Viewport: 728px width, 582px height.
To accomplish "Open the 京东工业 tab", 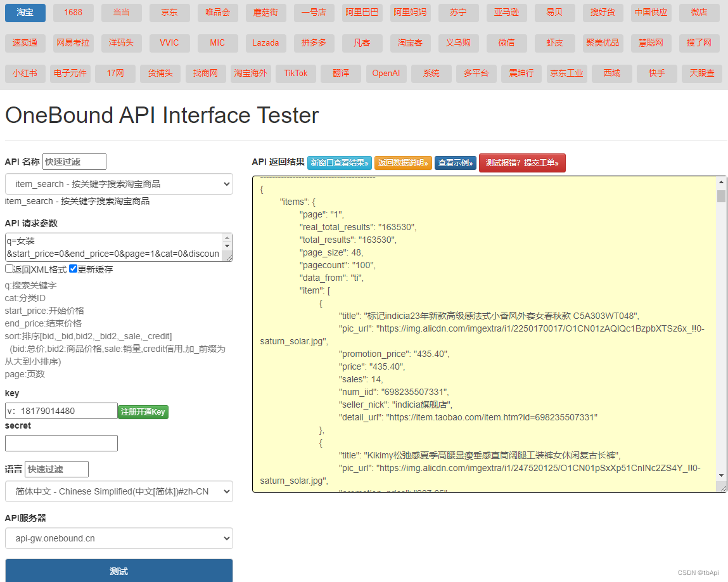I will click(566, 74).
